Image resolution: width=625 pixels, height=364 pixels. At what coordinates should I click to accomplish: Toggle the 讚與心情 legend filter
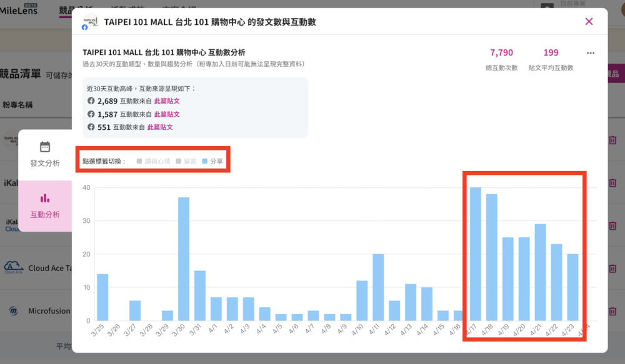coord(153,161)
